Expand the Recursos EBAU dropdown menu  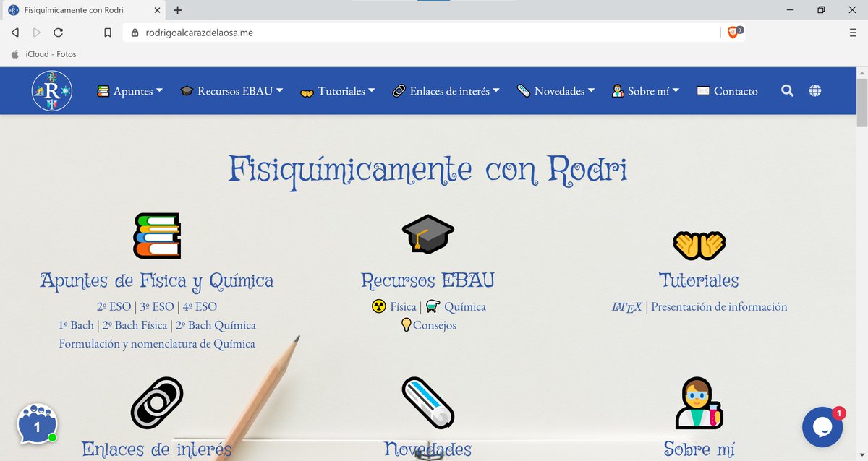(231, 91)
